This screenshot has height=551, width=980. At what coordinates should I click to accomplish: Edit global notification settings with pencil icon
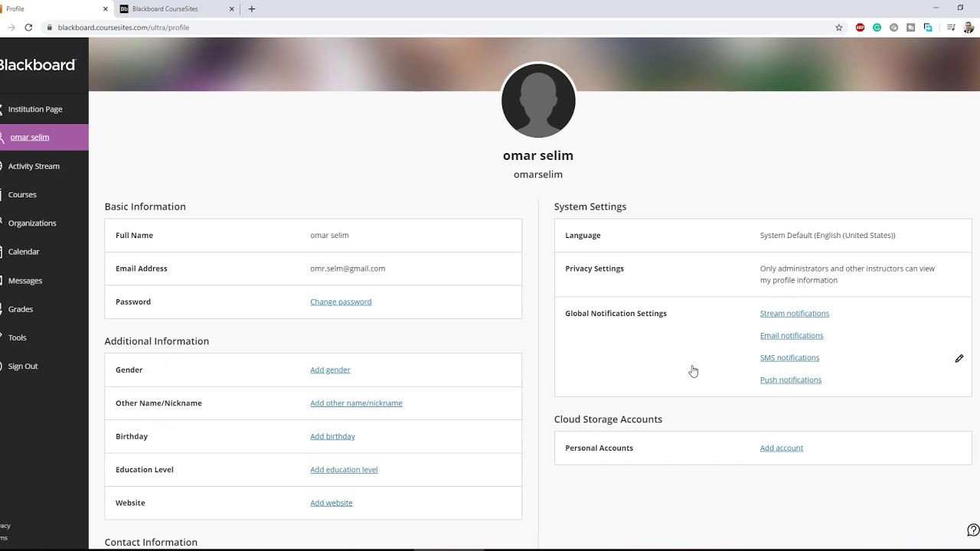point(959,358)
